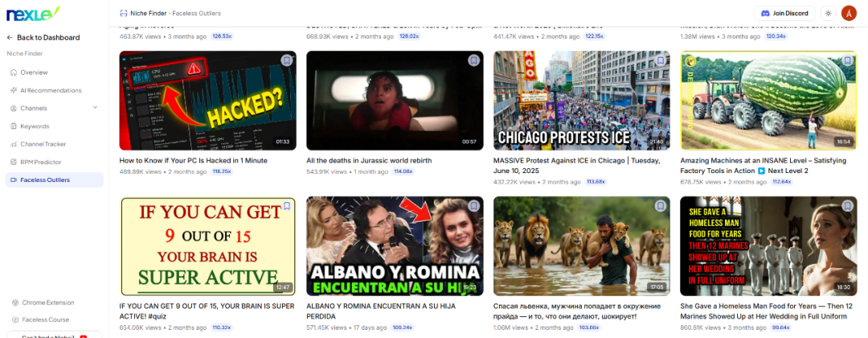Viewport: 868px width, 338px height.
Task: Click the Join Discord button
Action: 784,14
